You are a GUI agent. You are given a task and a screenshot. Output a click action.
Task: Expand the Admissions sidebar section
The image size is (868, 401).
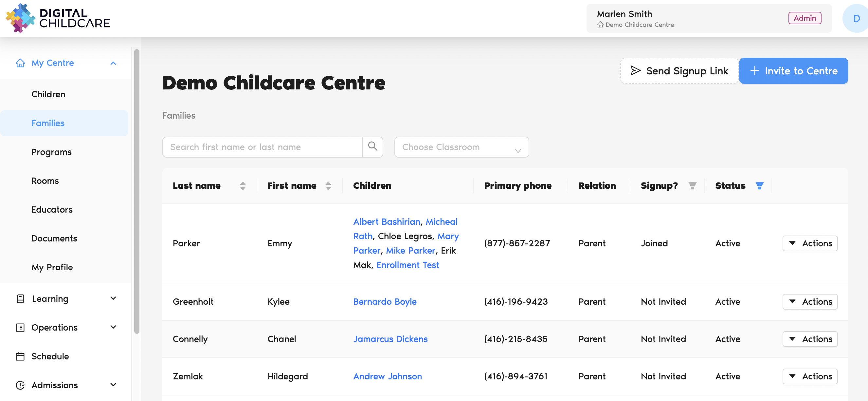click(113, 385)
